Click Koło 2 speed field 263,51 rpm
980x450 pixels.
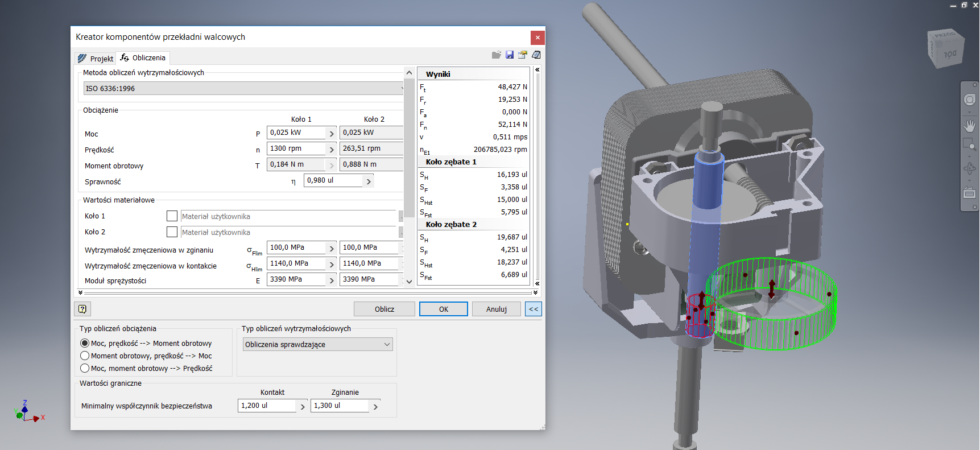point(371,148)
